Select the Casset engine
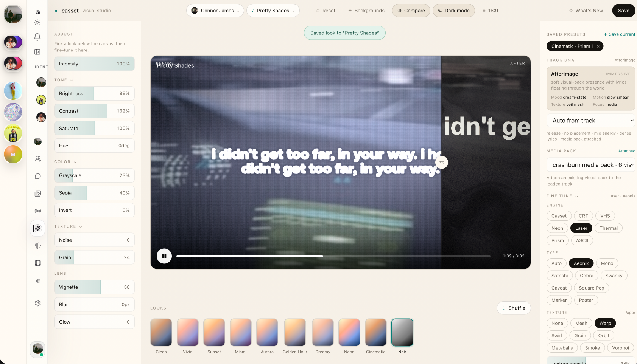 (559, 216)
